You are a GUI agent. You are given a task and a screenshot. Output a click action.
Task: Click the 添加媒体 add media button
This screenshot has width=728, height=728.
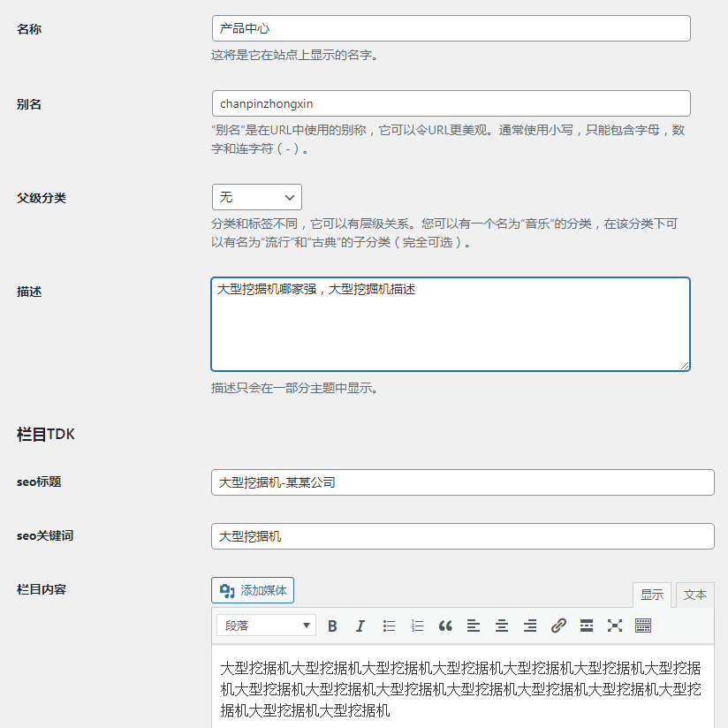click(253, 590)
